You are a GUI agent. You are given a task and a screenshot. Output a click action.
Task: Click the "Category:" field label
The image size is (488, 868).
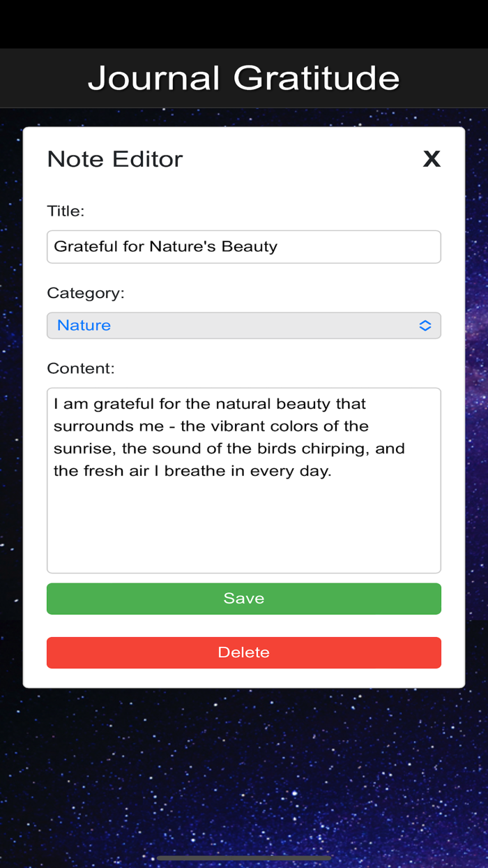86,293
